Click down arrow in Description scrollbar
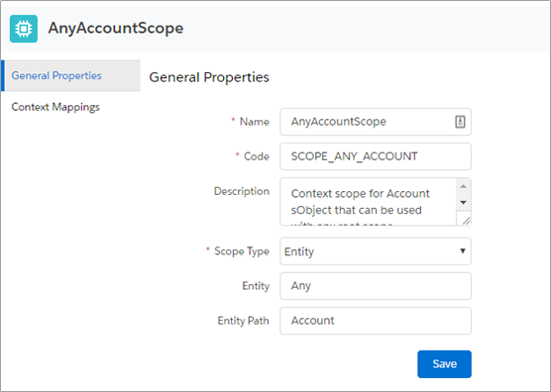 [x=463, y=203]
